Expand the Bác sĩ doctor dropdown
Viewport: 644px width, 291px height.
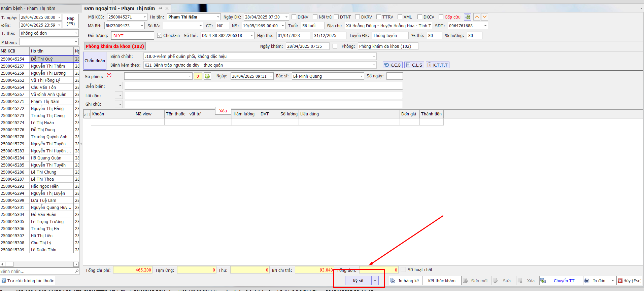pos(362,76)
